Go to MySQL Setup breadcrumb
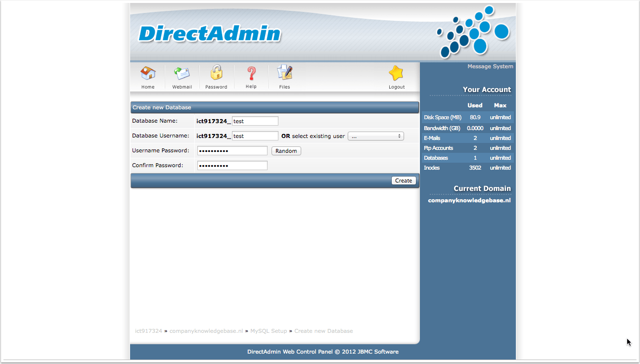The width and height of the screenshot is (640, 364). pos(269,331)
